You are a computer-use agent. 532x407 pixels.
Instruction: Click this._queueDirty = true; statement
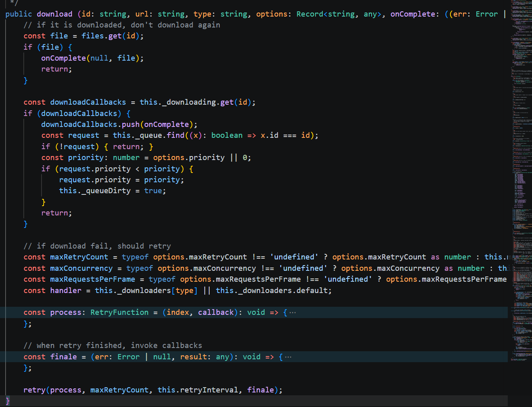click(113, 191)
